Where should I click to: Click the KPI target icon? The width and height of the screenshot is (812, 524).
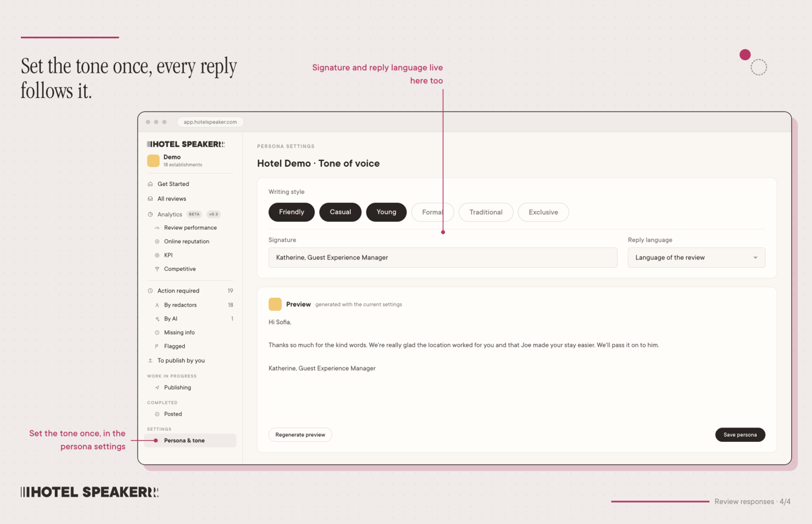(157, 255)
